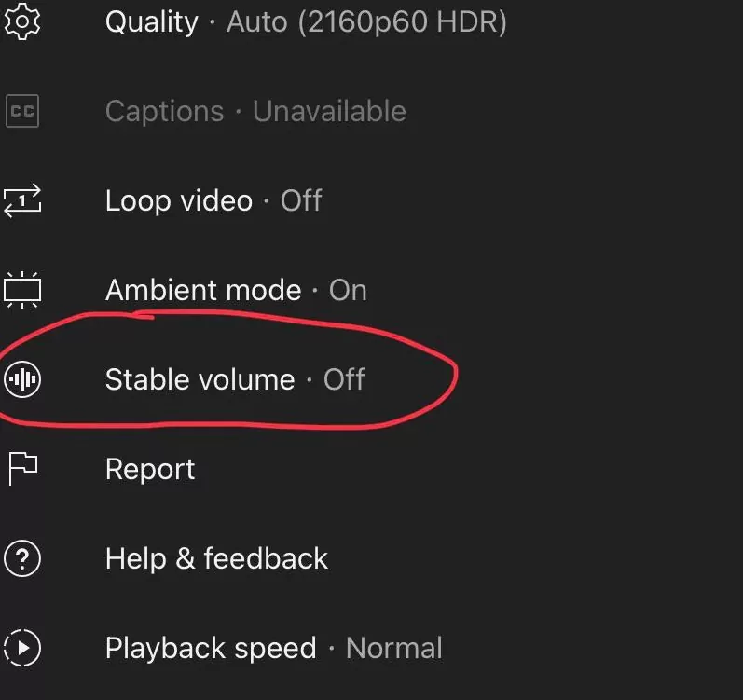Screen dimensions: 743x700
Task: Click the Report flag icon
Action: (22, 469)
